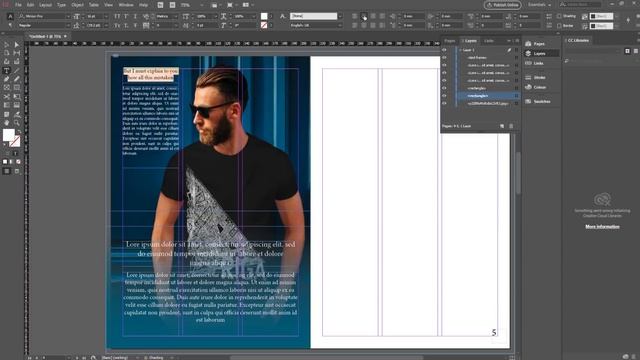Enable the Border checkbox
Viewport: 640px width, 360px height.
point(559,25)
